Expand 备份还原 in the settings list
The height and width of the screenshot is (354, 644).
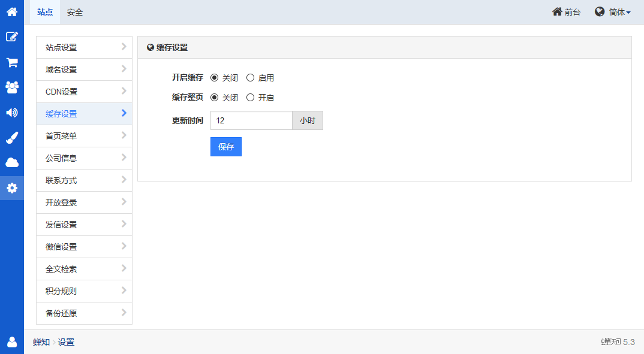coord(84,313)
